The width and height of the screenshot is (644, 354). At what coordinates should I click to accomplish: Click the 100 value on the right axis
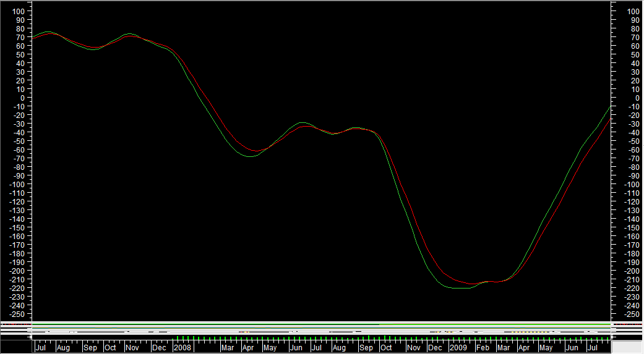[x=633, y=12]
